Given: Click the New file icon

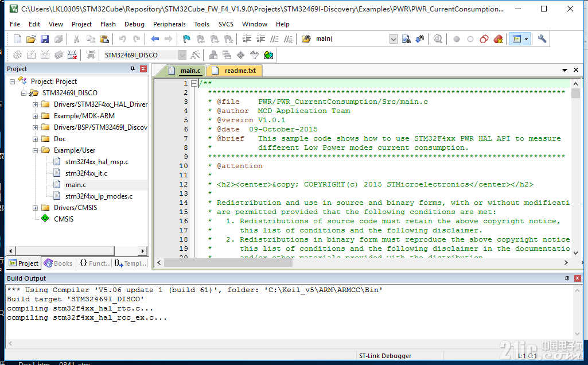Looking at the screenshot, I should [x=18, y=39].
